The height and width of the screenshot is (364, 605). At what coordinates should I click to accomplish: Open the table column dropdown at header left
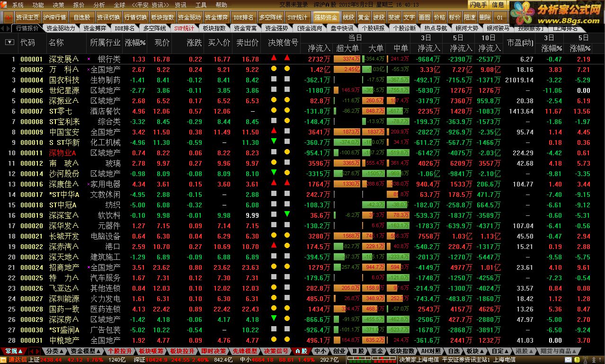[9, 42]
